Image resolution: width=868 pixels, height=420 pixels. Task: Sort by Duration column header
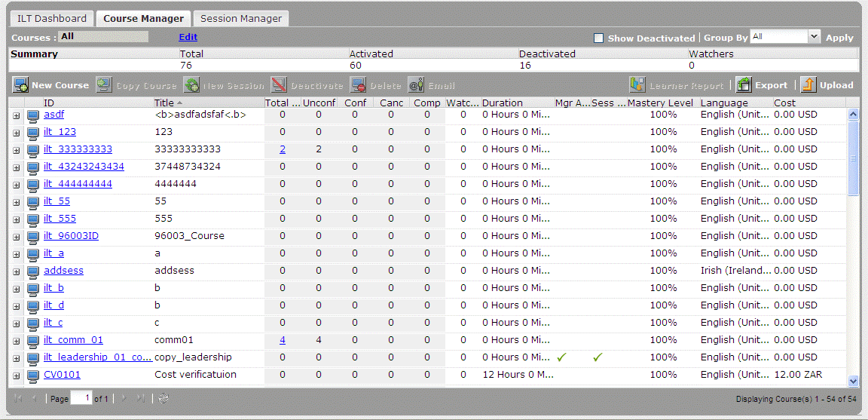point(518,103)
